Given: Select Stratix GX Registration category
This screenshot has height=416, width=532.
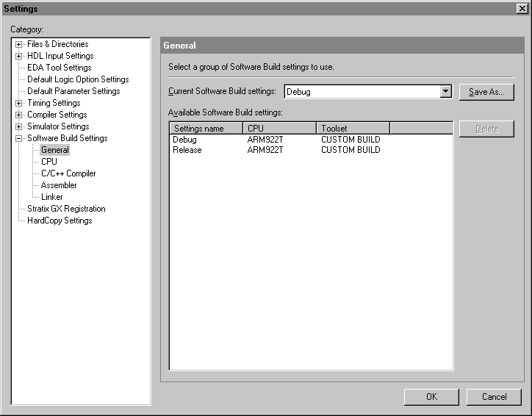Looking at the screenshot, I should pos(66,209).
